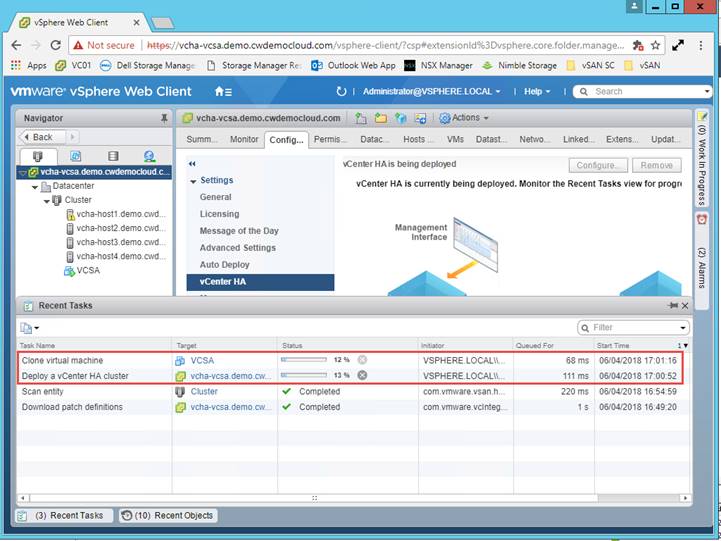Click into the Recent Tasks Filter field
721x541 pixels.
point(635,328)
